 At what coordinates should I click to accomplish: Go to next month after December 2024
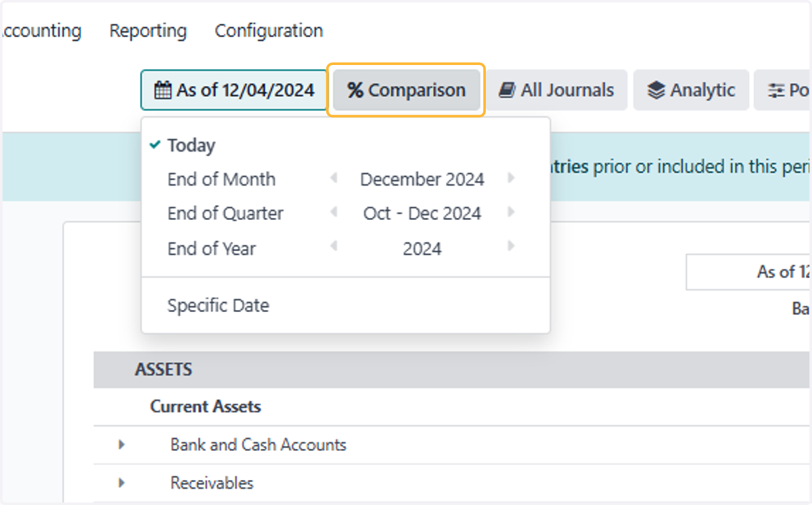[x=511, y=178]
